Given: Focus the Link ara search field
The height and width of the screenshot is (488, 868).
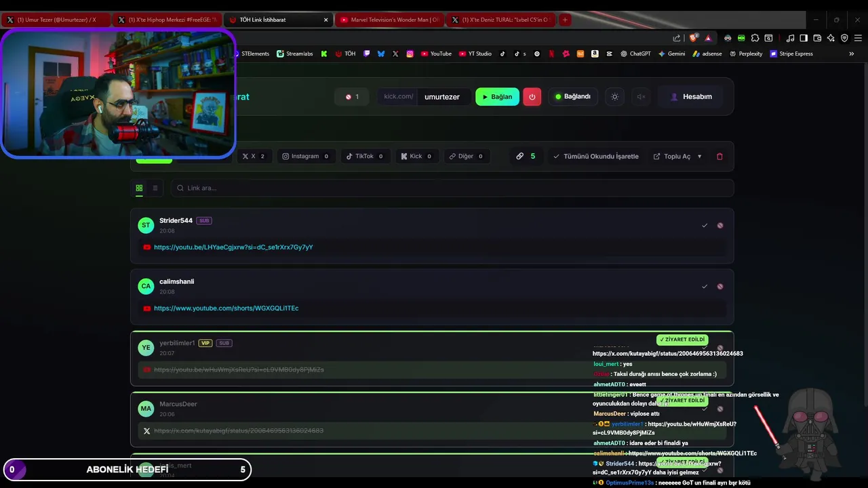Looking at the screenshot, I should (x=452, y=188).
